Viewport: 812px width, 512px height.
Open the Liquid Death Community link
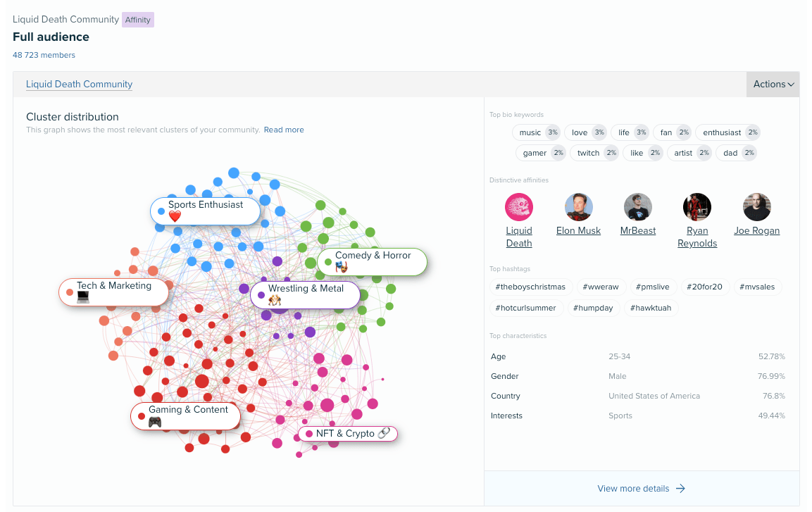80,84
